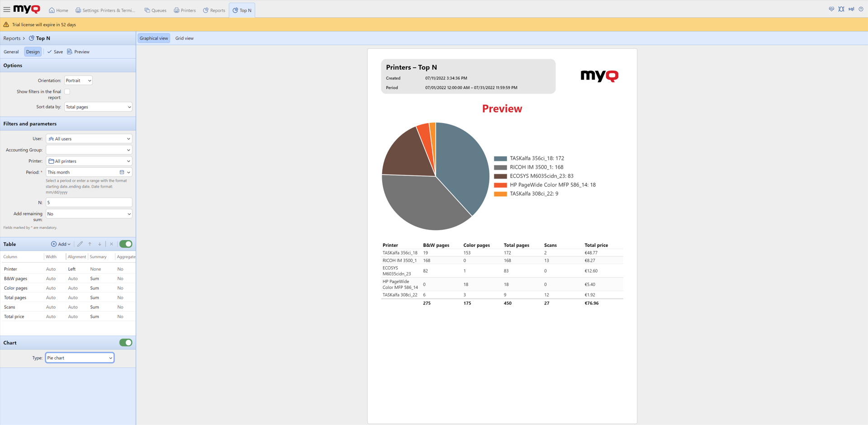This screenshot has width=868, height=425.
Task: Select the Color pages column row
Action: pos(68,288)
